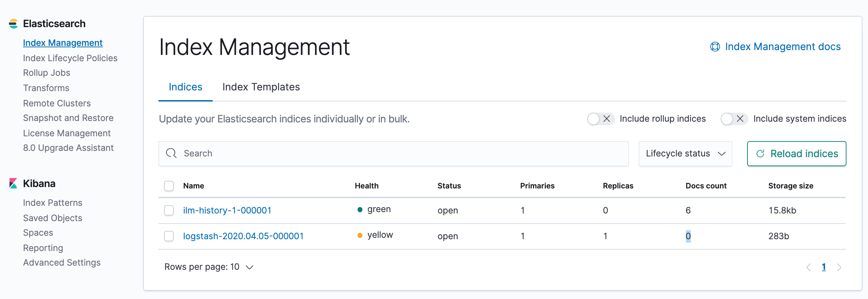
Task: Click the 283b storage size value
Action: coord(779,236)
